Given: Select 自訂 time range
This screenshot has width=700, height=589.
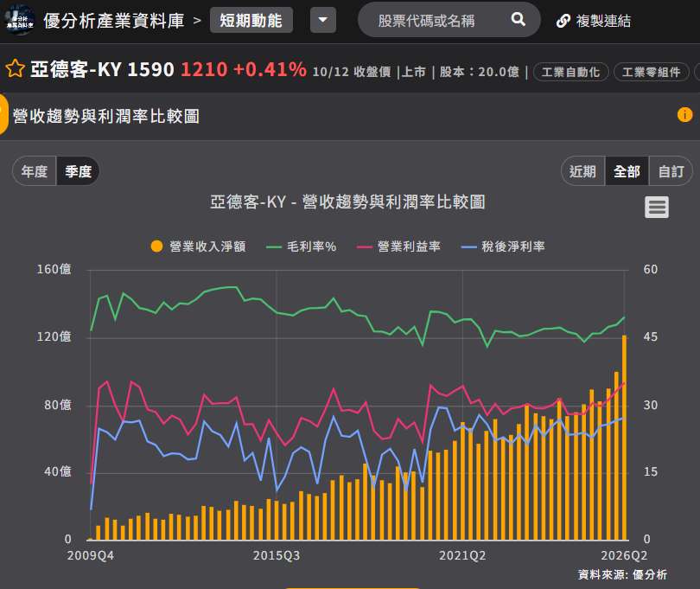Looking at the screenshot, I should coord(671,171).
